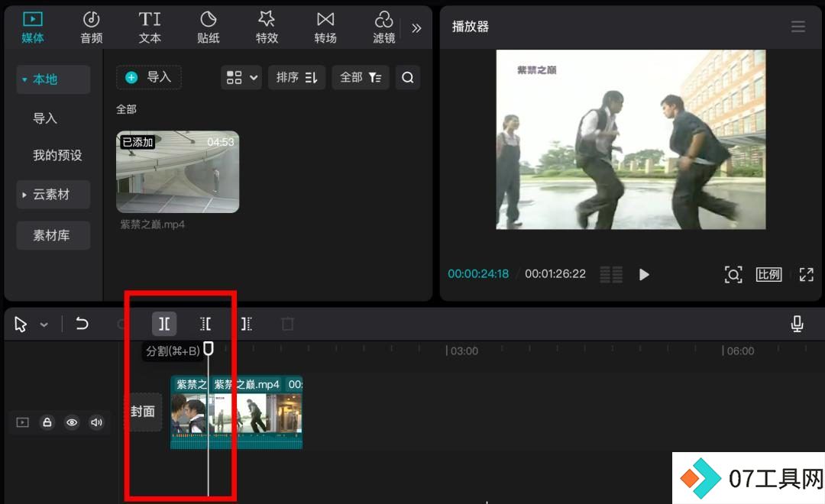
Task: Select 导入 in the left sidebar
Action: tap(45, 118)
